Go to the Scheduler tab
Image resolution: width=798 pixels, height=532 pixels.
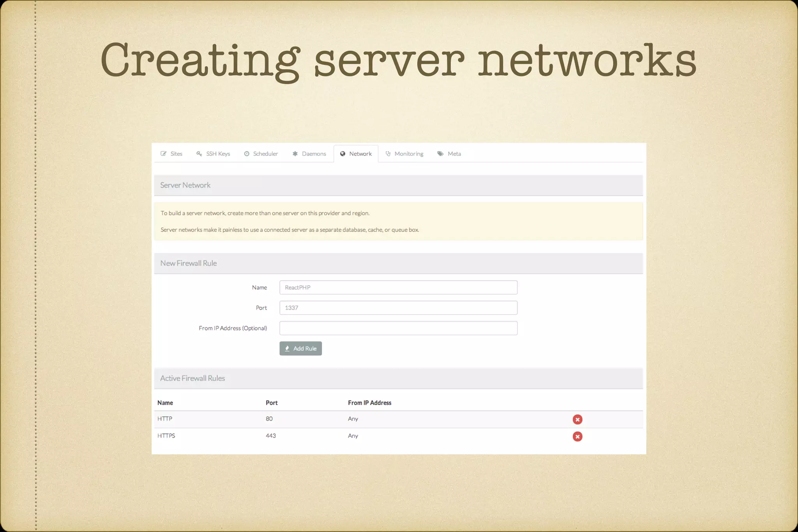(x=261, y=154)
